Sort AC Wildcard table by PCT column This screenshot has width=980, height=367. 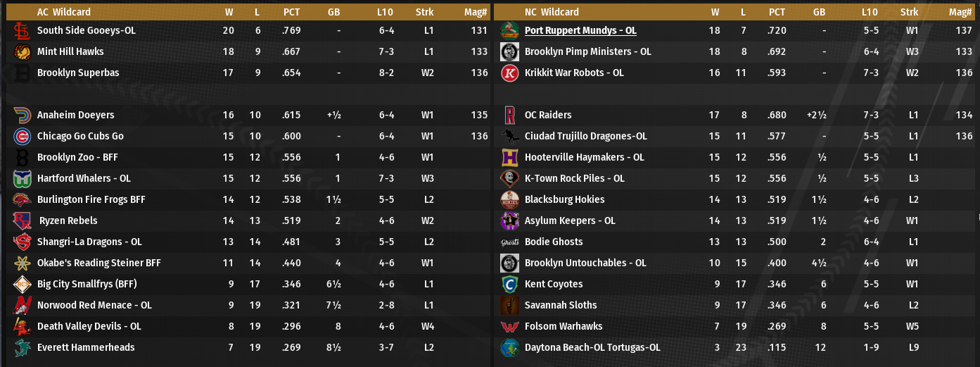pos(292,12)
